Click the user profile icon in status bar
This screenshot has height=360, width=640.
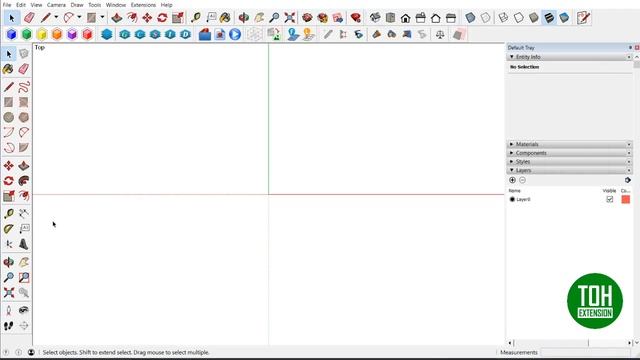[x=31, y=352]
